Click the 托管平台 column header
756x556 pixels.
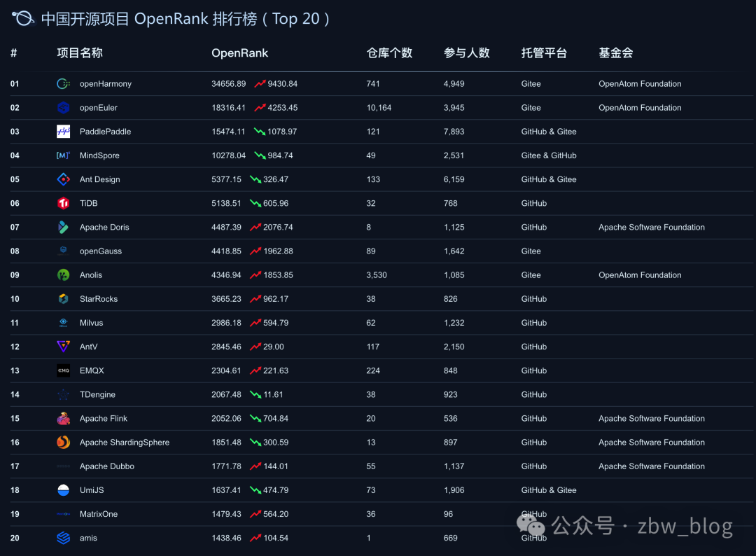(544, 53)
